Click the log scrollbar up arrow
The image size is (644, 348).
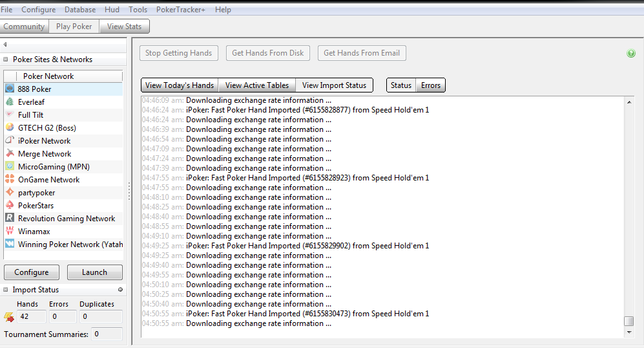[628, 102]
